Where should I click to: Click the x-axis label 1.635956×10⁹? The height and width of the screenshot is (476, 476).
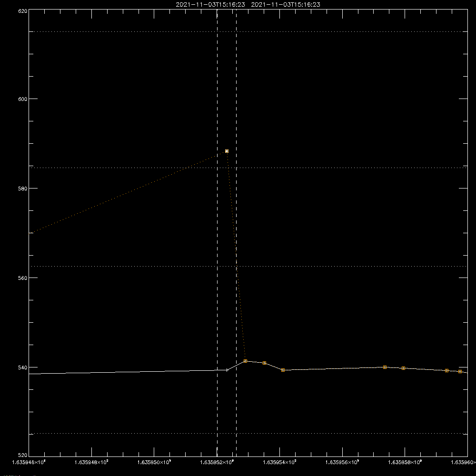pos(342,462)
